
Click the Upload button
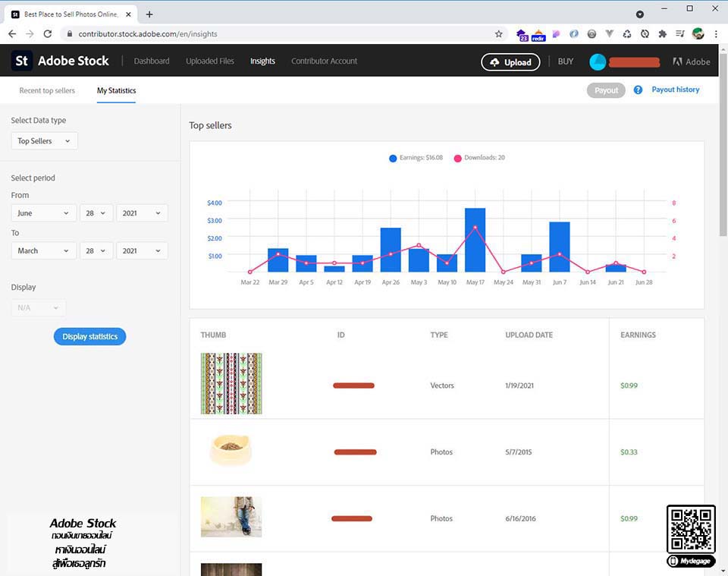[x=510, y=62]
